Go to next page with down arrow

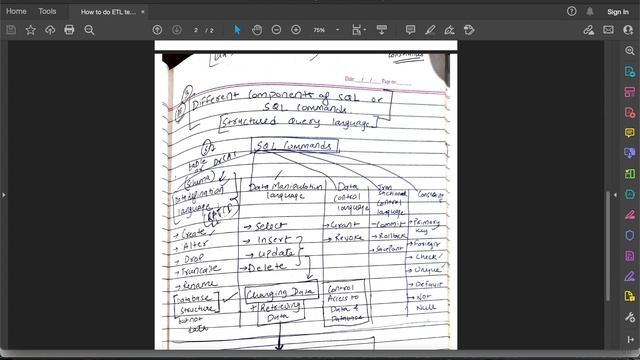[177, 30]
